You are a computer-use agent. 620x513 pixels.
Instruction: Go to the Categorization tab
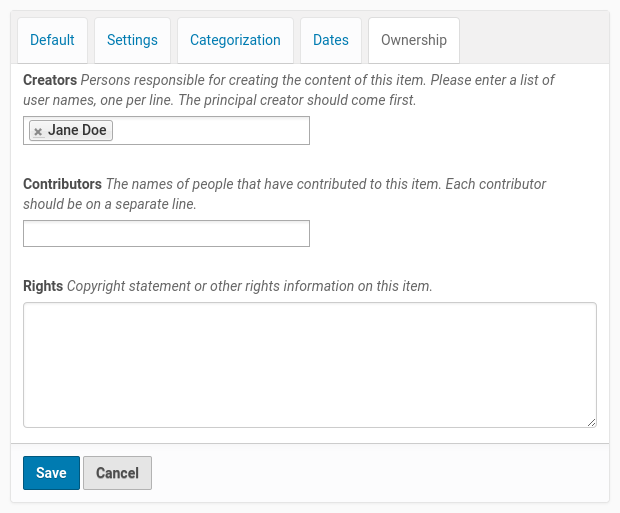click(235, 41)
